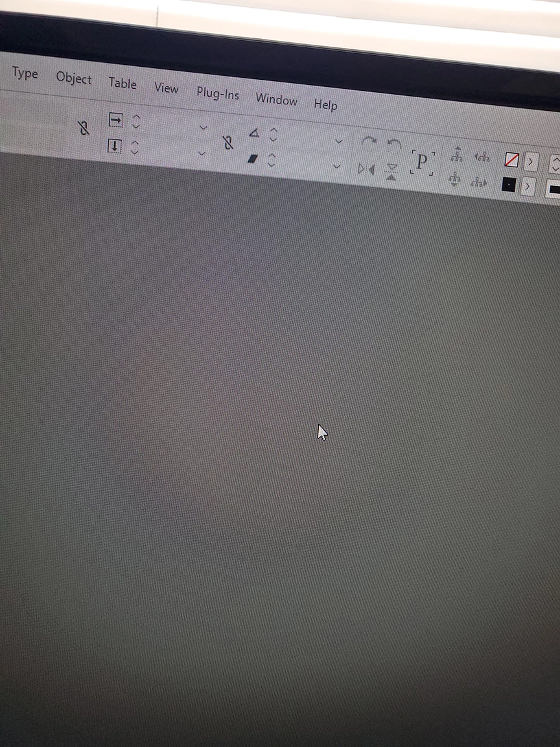Toggle constrain proportions for scaling chain

[x=228, y=142]
